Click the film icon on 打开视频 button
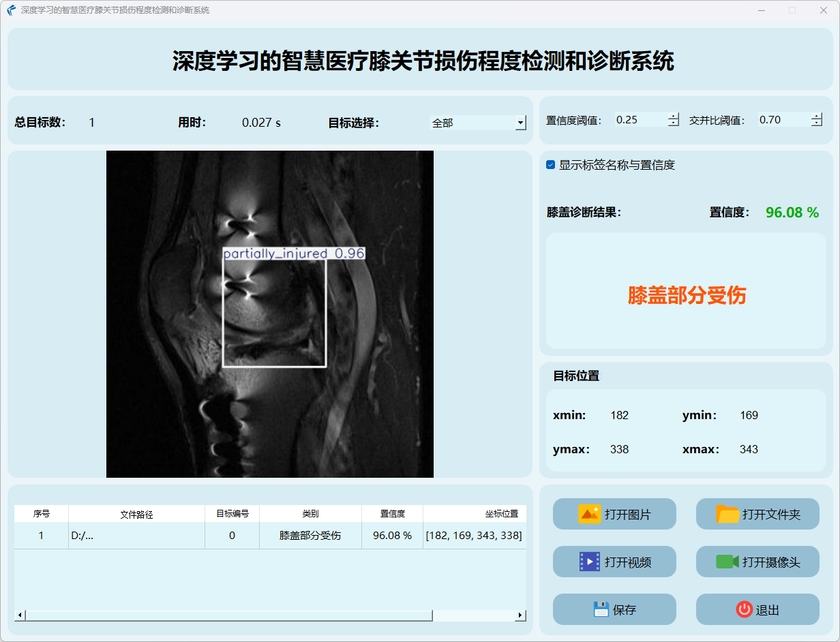The width and height of the screenshot is (840, 642). click(x=589, y=562)
